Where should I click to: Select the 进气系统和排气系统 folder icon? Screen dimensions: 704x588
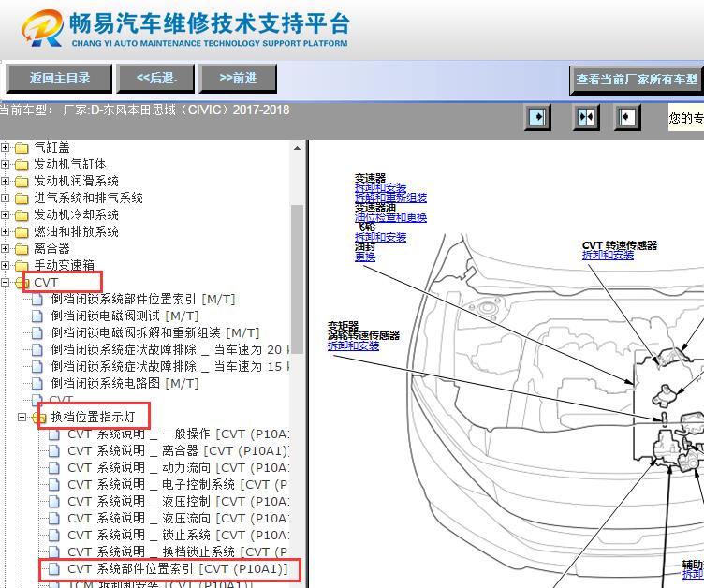pos(22,198)
